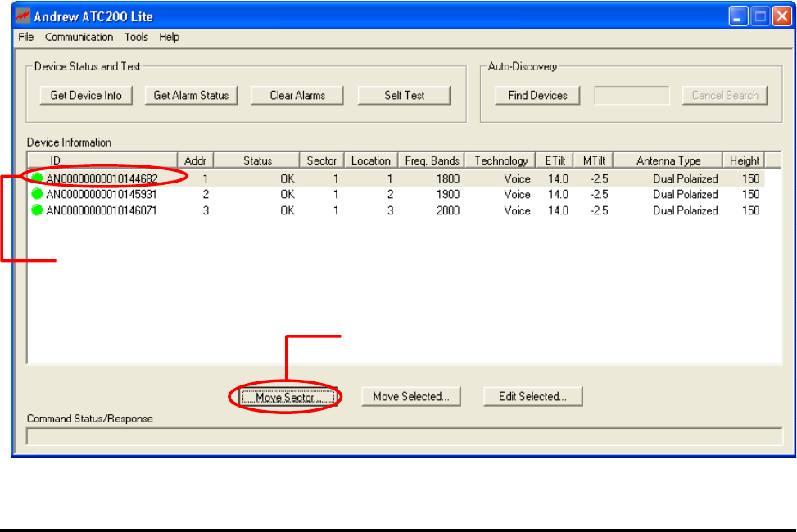Click frequency band value 1800
The height and width of the screenshot is (532, 797).
(x=448, y=178)
